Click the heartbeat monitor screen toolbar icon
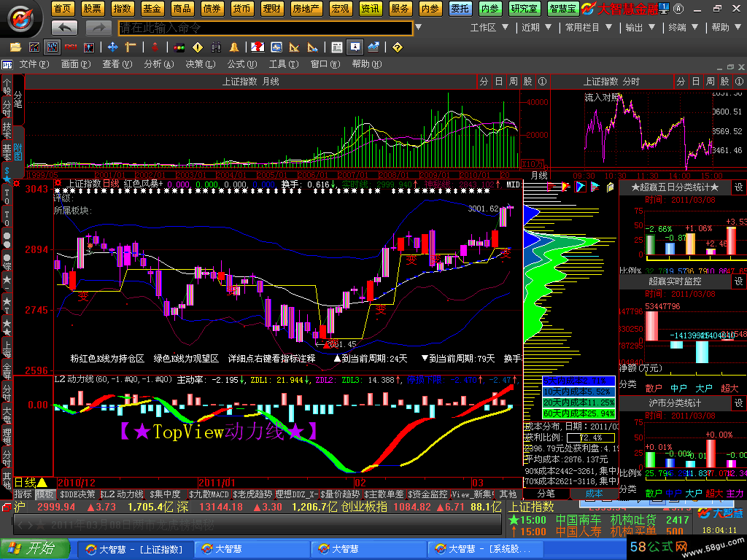Image resolution: width=747 pixels, height=560 pixels. 276,47
